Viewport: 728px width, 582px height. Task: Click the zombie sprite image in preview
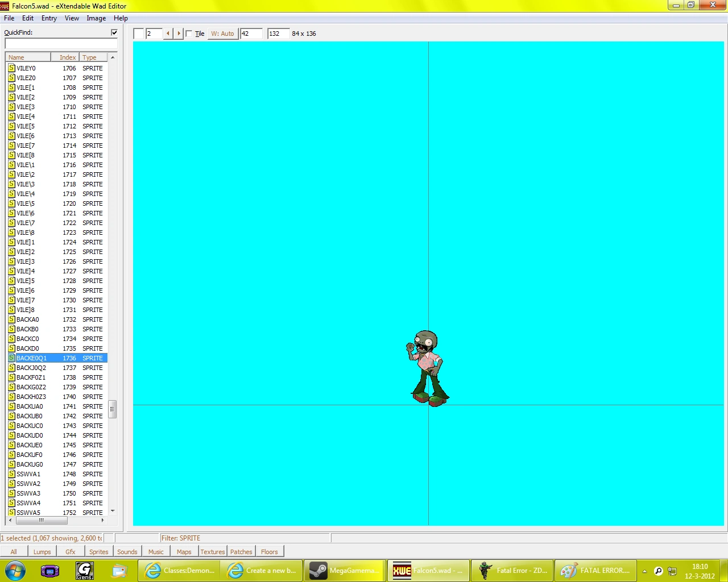pyautogui.click(x=428, y=368)
